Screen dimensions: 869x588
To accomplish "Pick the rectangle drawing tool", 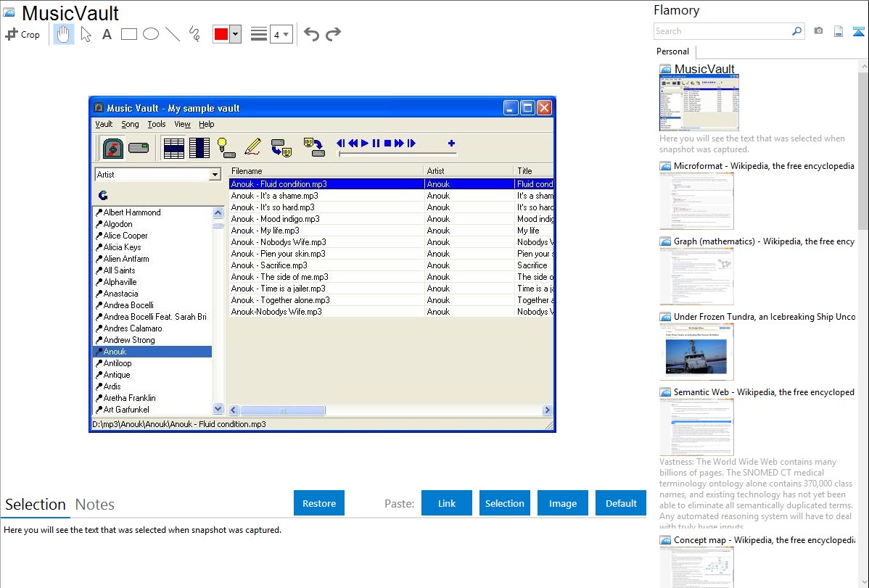I will coord(129,34).
